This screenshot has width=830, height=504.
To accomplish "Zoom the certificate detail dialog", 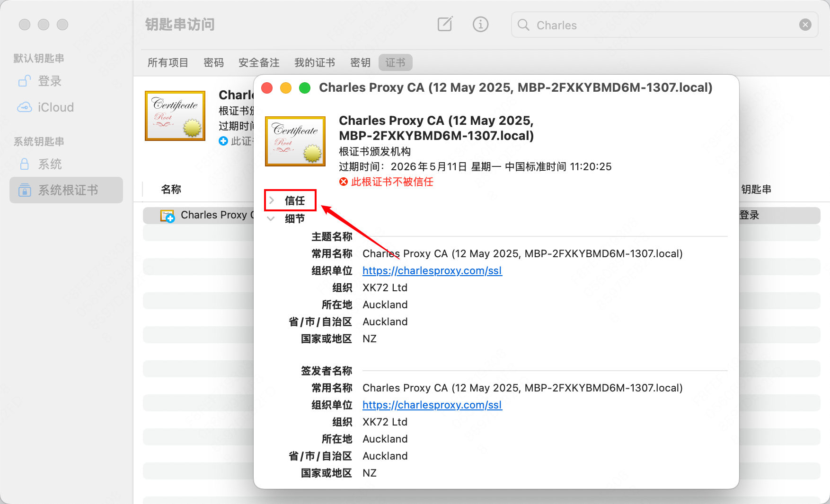I will click(x=305, y=88).
